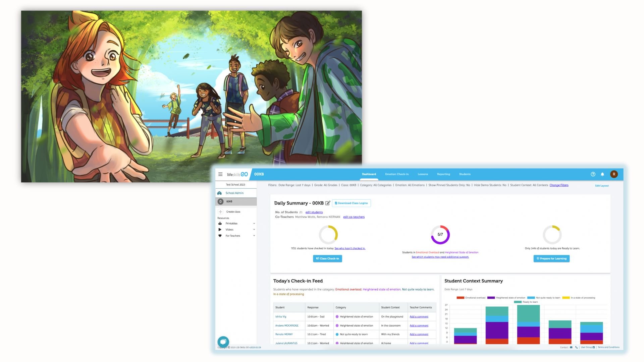This screenshot has width=644, height=362.
Task: Open the hamburger menu icon
Action: pyautogui.click(x=220, y=174)
